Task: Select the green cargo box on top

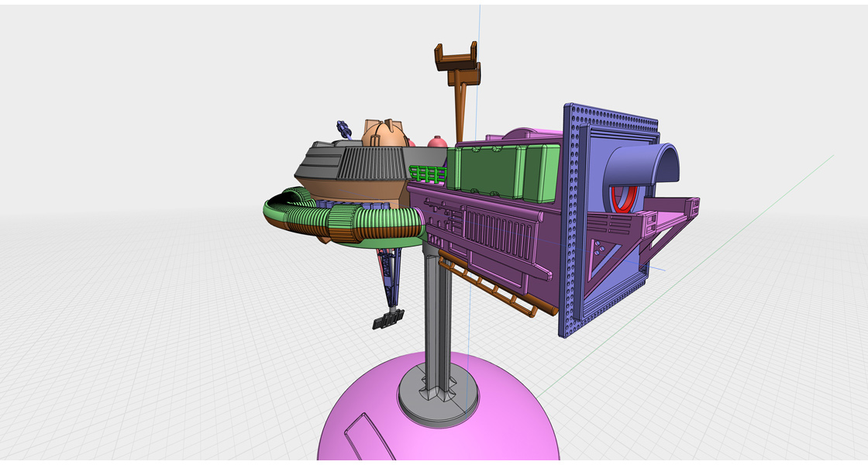Action: click(488, 170)
